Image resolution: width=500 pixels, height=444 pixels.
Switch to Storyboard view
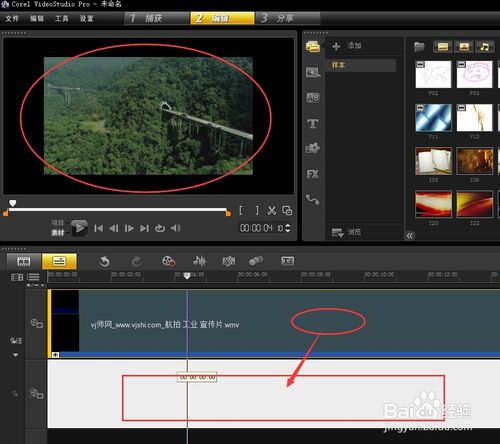tap(24, 261)
